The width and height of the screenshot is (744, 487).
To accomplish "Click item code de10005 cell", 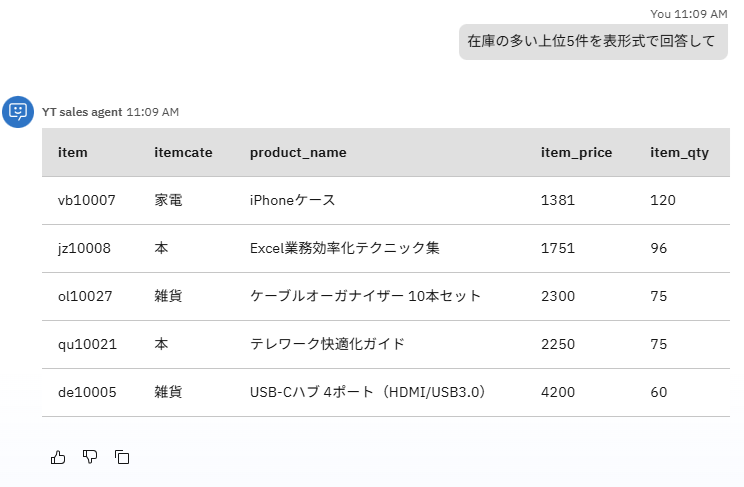I will pyautogui.click(x=87, y=392).
